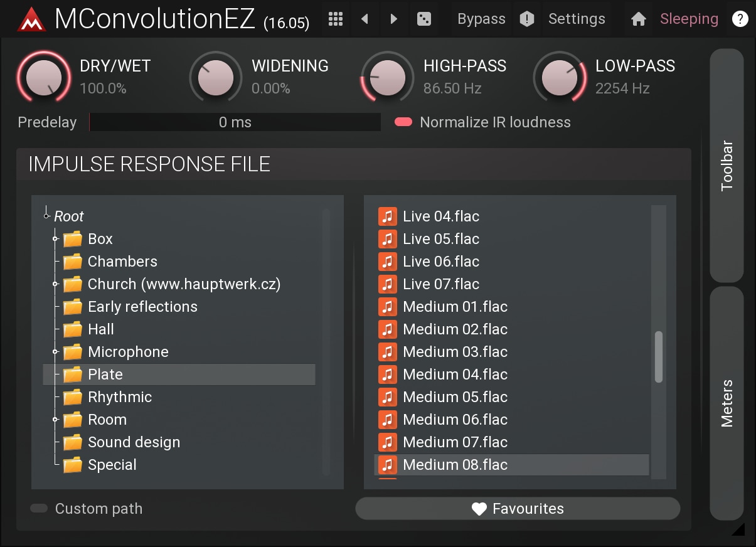Click the Sleeping status label

click(689, 19)
